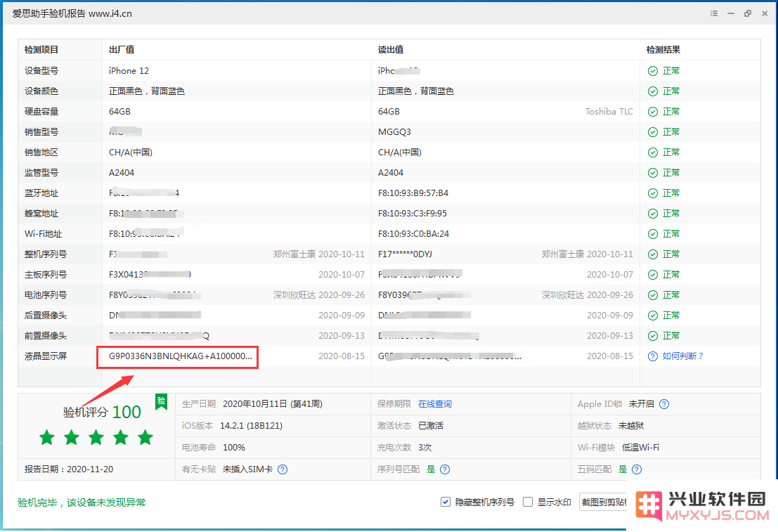Click the Toshiba TLC storage label

point(609,112)
